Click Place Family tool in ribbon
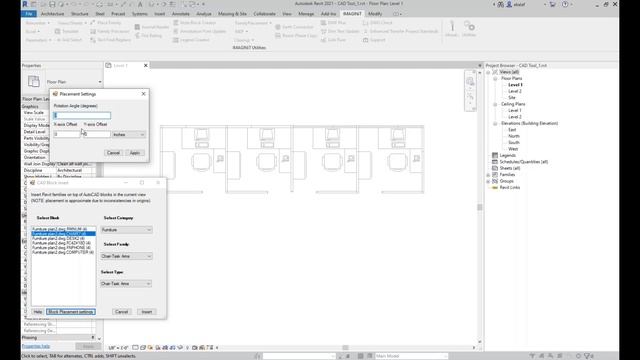Image resolution: width=640 pixels, height=360 pixels. tap(106, 23)
